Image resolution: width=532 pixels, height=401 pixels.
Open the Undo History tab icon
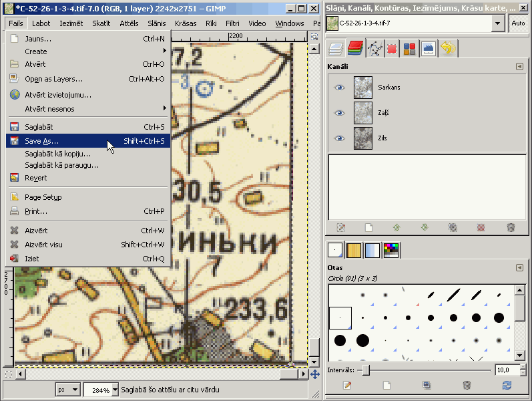(448, 49)
